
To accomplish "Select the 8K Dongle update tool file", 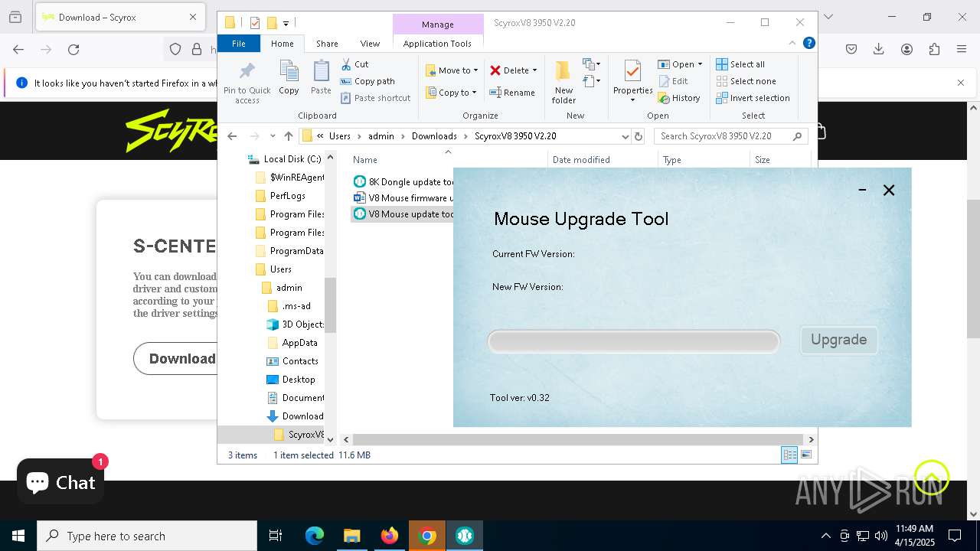I will coord(403,181).
